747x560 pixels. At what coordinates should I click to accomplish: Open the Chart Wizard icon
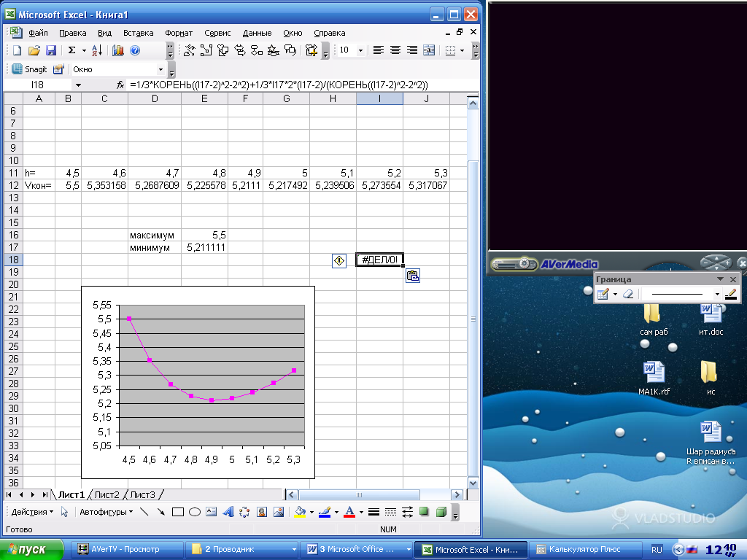click(x=118, y=50)
